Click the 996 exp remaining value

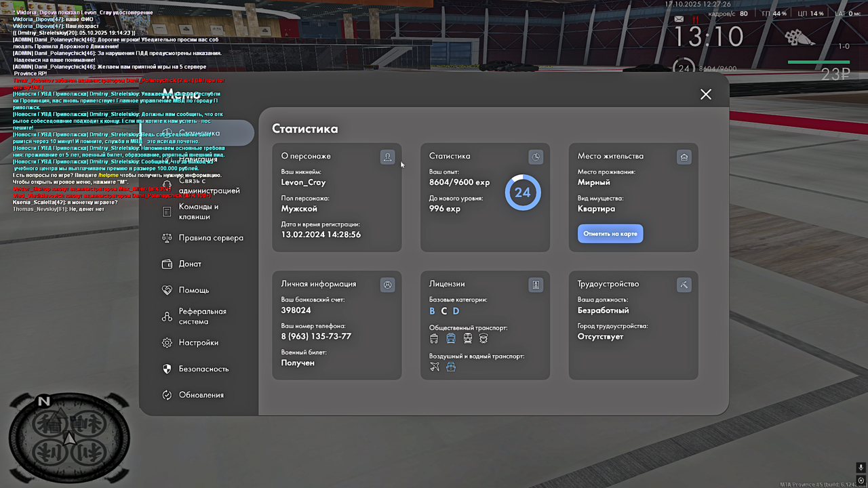[x=445, y=209]
